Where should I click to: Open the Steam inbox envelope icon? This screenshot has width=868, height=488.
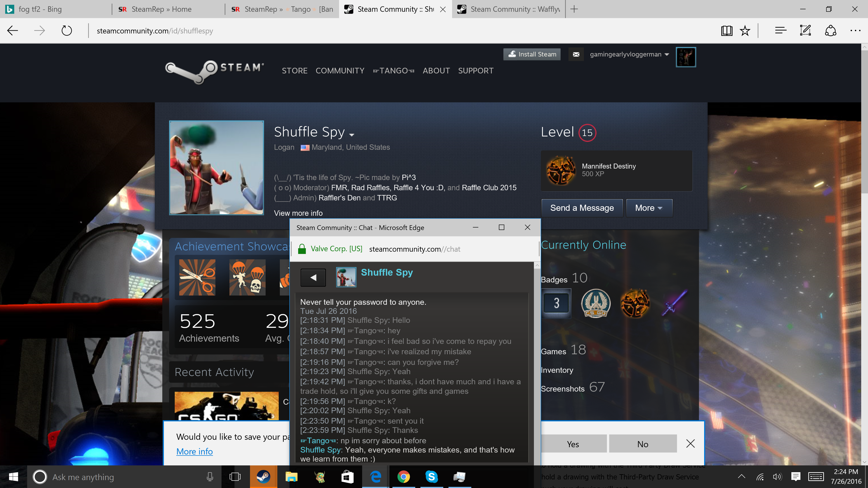(576, 54)
